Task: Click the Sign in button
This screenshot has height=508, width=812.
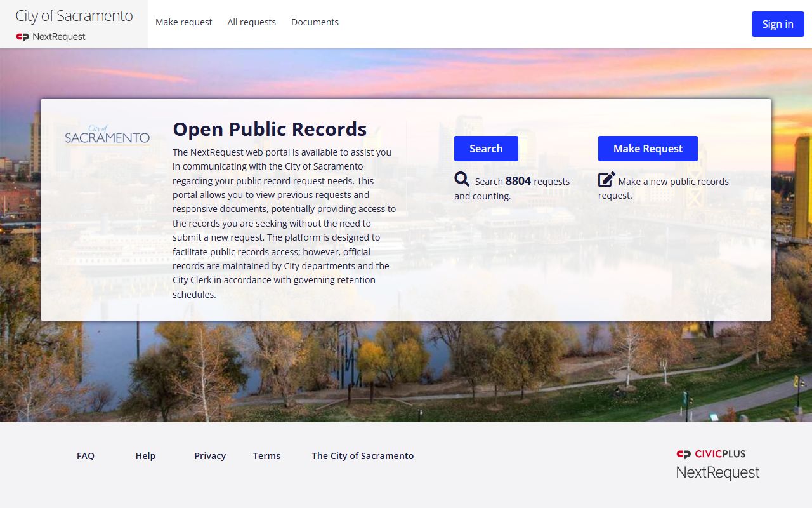Action: (x=778, y=24)
